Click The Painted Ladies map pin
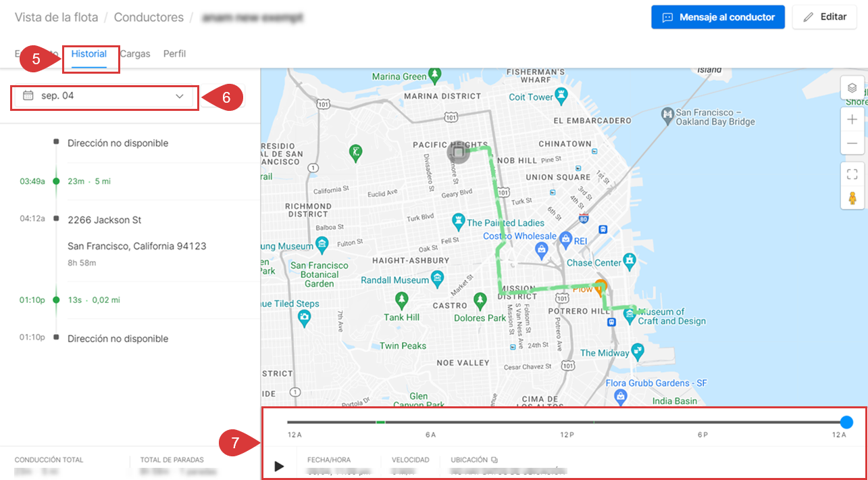The image size is (868, 480). pyautogui.click(x=459, y=221)
